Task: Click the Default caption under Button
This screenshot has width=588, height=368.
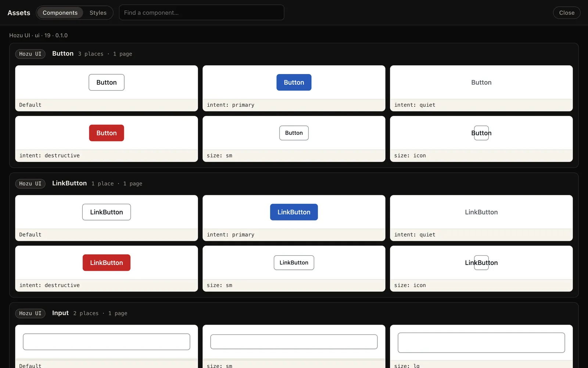Action: pyautogui.click(x=30, y=105)
